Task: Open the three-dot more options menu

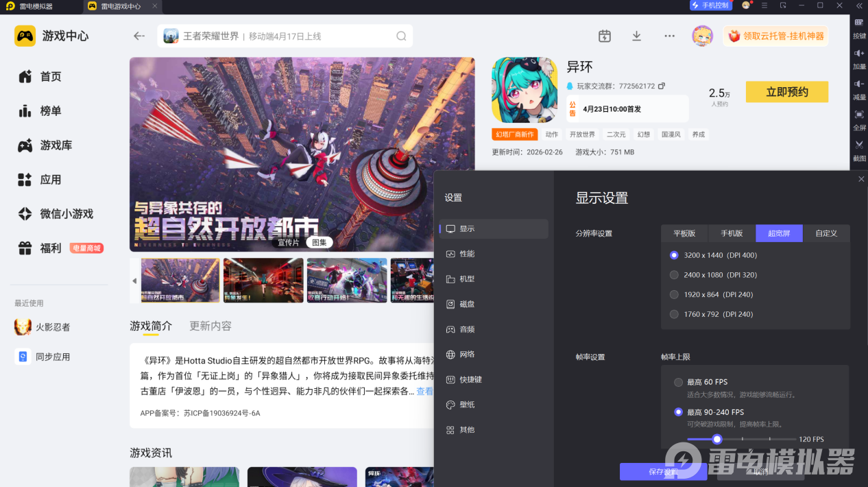Action: click(x=669, y=36)
